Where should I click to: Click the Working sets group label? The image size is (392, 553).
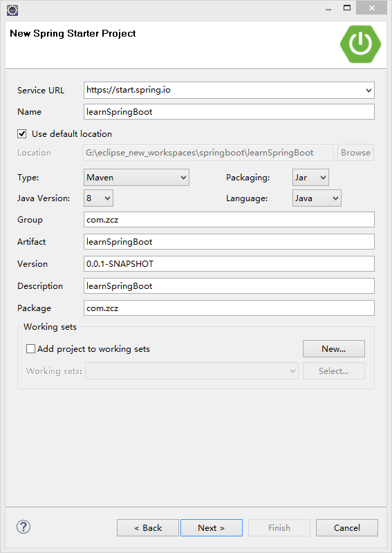tap(50, 327)
